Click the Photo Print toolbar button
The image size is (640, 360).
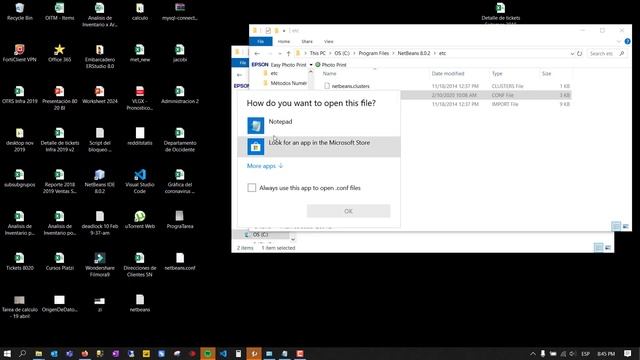click(331, 65)
